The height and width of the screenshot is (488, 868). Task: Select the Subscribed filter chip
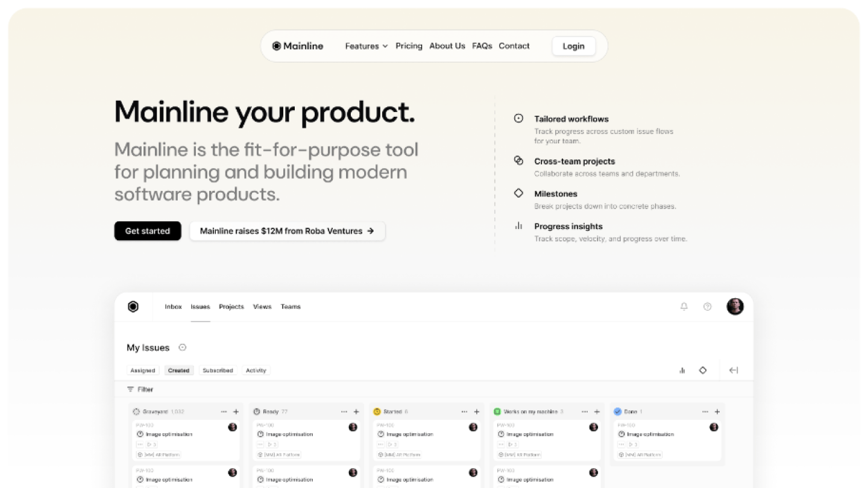coord(218,371)
